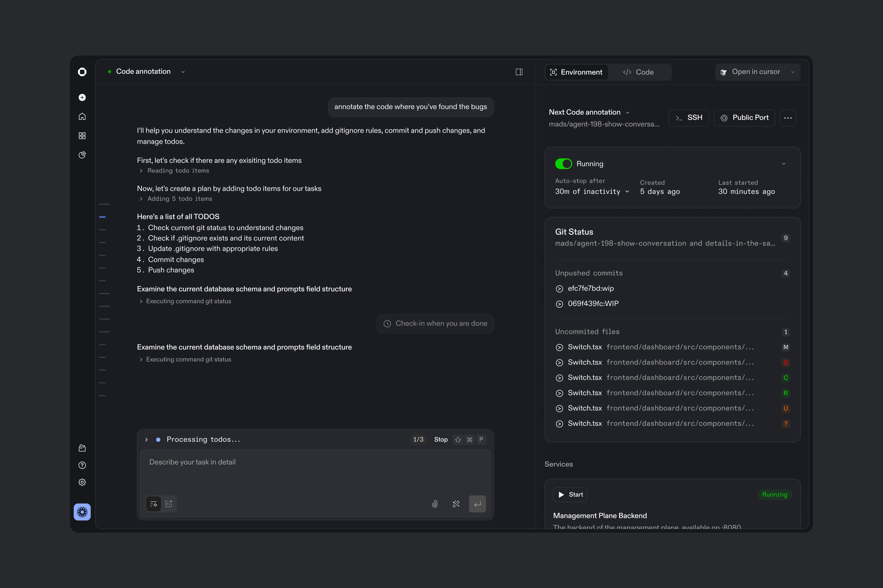883x588 pixels.
Task: Open the Home icon in the sidebar
Action: tap(82, 116)
